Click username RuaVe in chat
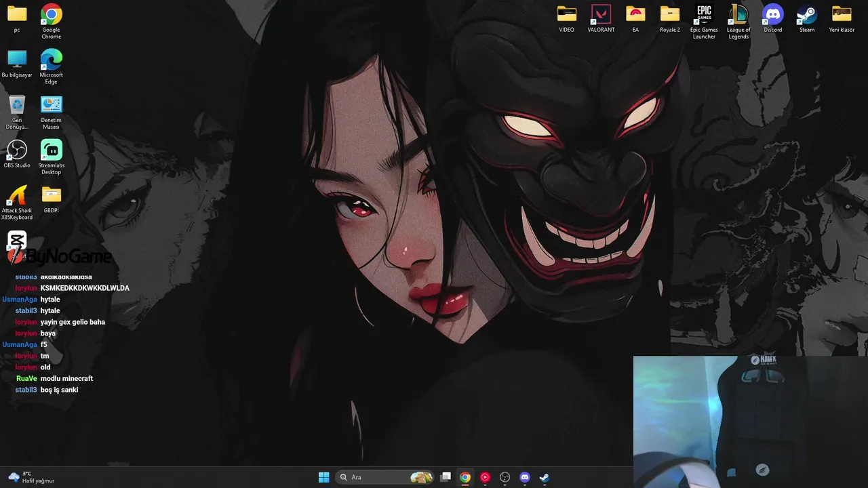This screenshot has width=868, height=488. [x=26, y=378]
